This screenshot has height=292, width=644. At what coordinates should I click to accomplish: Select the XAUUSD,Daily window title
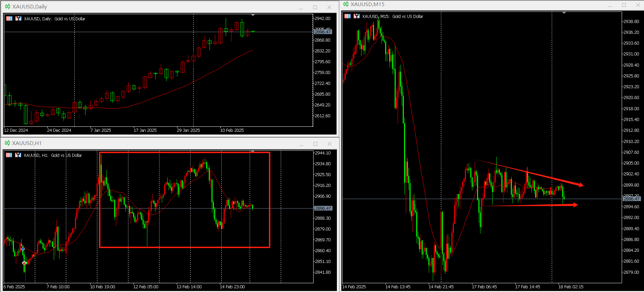coord(30,6)
